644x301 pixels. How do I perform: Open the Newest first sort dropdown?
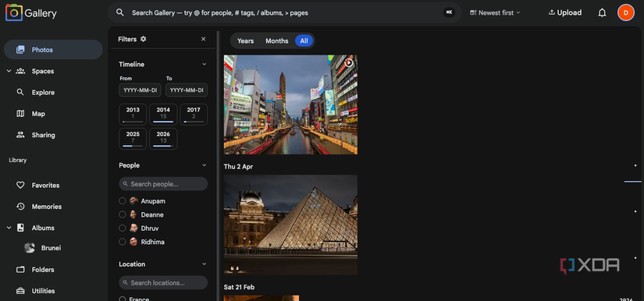point(495,12)
